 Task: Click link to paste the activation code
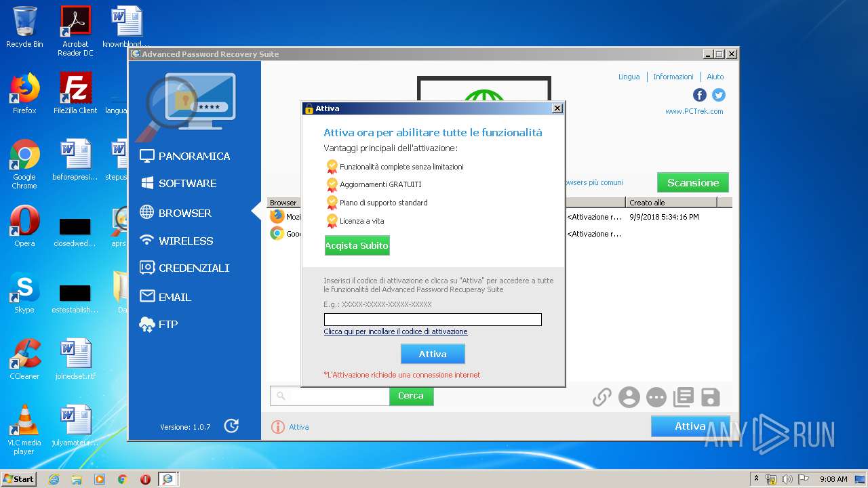click(395, 331)
